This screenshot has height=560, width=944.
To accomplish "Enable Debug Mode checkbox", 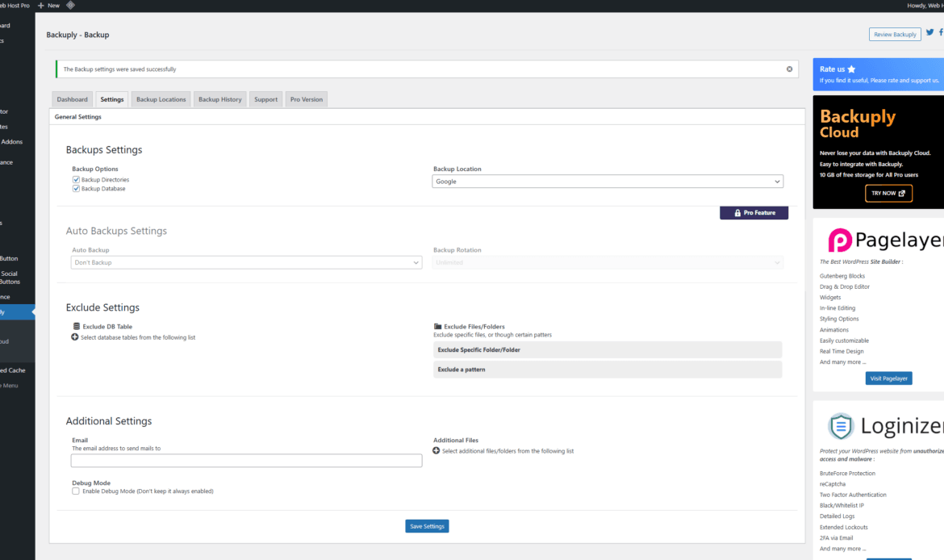I will (x=75, y=490).
